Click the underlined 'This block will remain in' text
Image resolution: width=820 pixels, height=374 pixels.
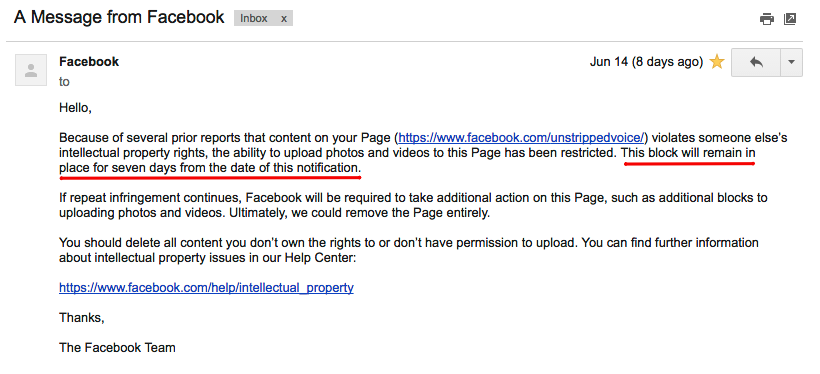coord(689,153)
